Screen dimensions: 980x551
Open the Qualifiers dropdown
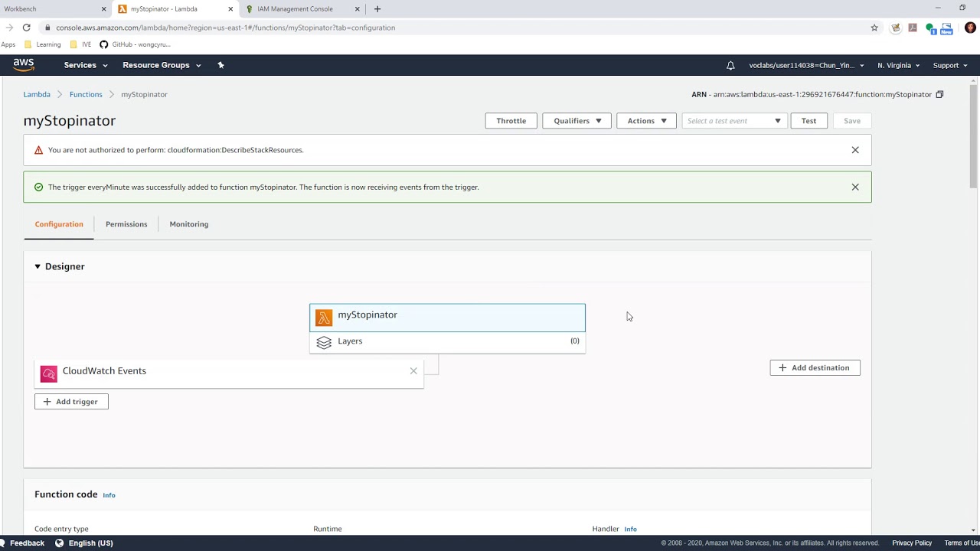[x=577, y=121]
